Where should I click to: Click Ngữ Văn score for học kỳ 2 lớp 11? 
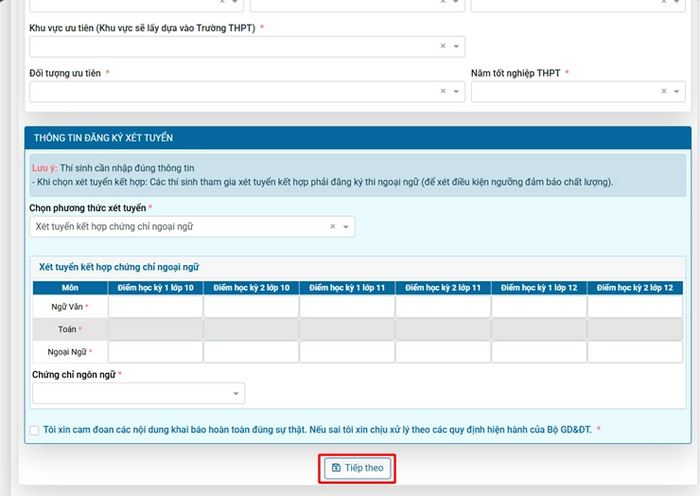[443, 307]
